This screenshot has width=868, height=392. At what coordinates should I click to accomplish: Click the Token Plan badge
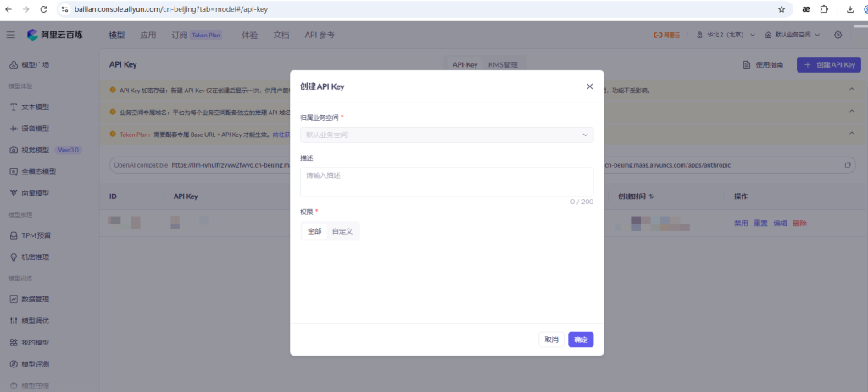(x=207, y=35)
